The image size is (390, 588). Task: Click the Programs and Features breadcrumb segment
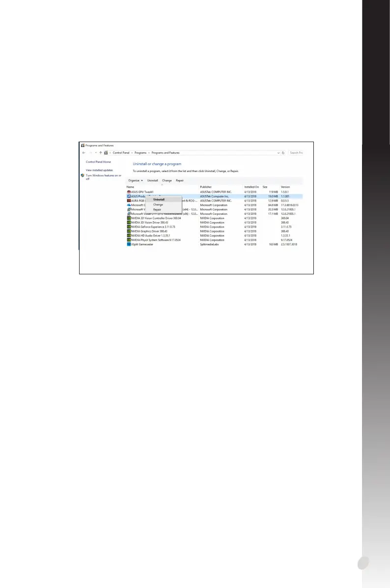(166, 152)
